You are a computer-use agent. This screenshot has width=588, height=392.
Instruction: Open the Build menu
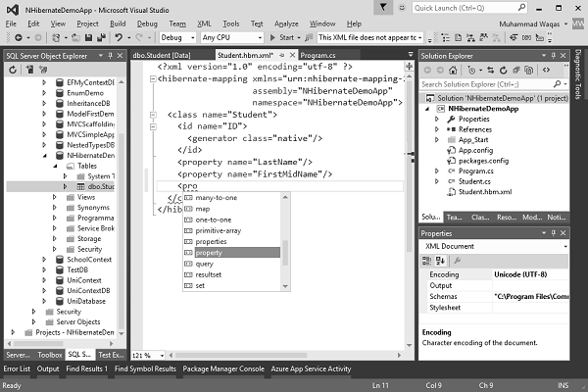[118, 24]
